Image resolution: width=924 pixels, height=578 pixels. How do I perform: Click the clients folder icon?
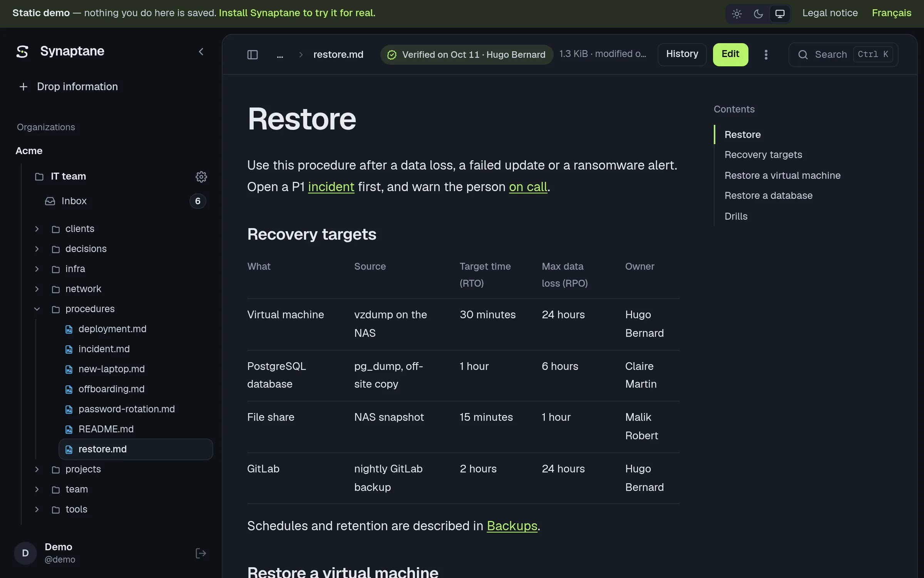[56, 229]
